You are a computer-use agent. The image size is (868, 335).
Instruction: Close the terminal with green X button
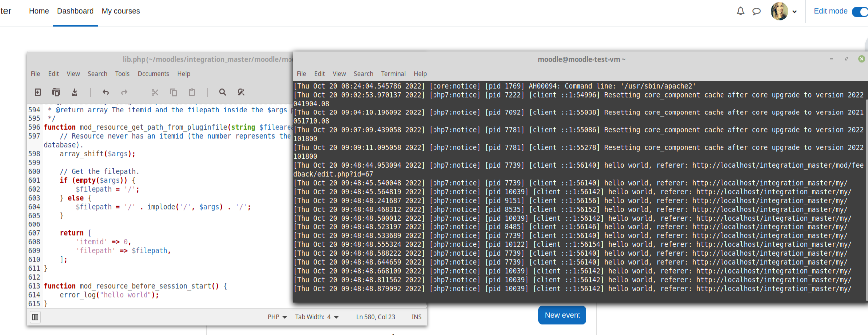861,59
